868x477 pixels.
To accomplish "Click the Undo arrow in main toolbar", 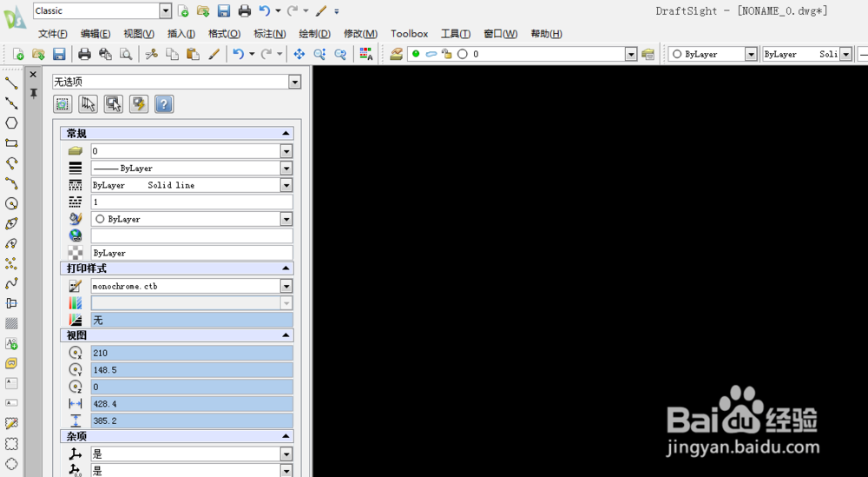I will tap(238, 54).
